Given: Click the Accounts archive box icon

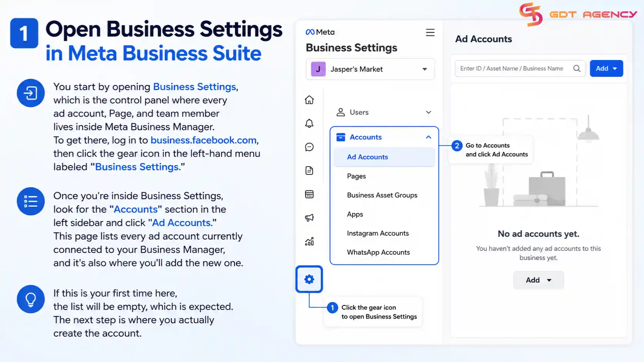Looking at the screenshot, I should point(341,137).
